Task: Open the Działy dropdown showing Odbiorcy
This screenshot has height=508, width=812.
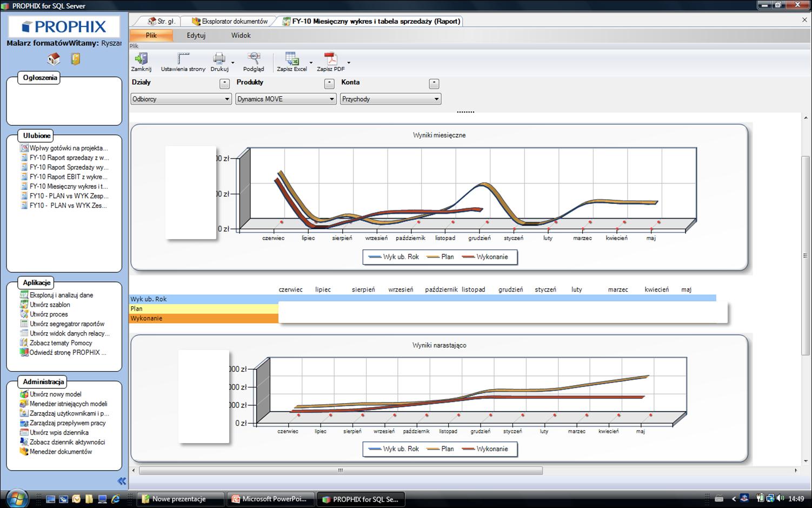Action: [181, 99]
